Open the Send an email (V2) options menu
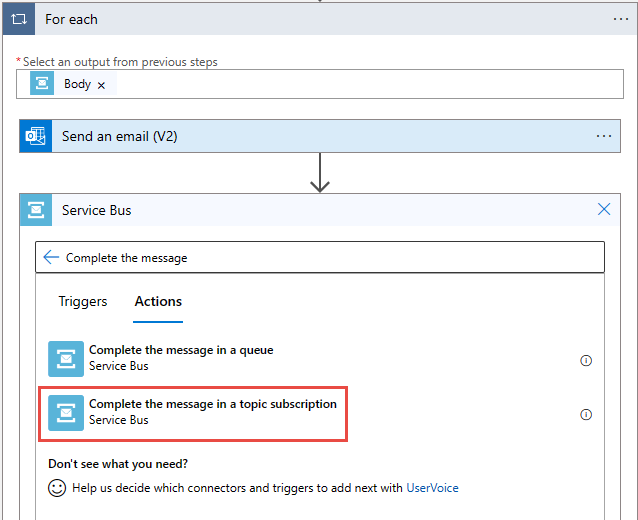This screenshot has height=520, width=638. (x=603, y=136)
